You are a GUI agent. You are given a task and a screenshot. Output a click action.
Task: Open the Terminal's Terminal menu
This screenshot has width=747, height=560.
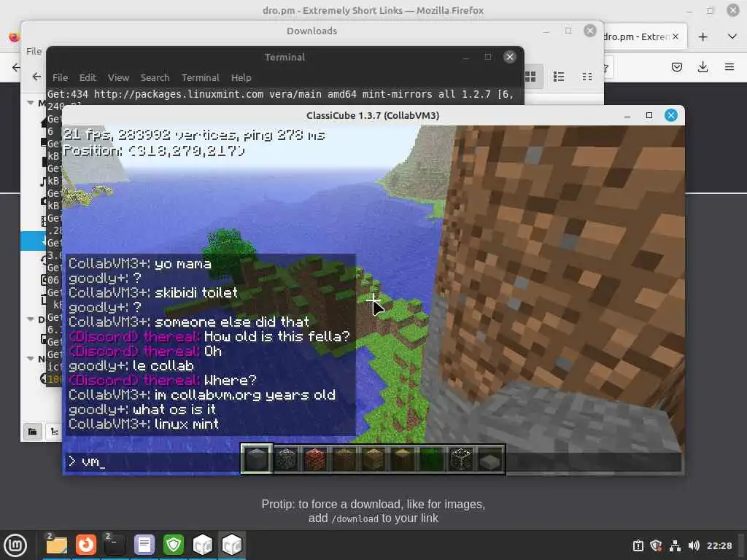(x=200, y=77)
